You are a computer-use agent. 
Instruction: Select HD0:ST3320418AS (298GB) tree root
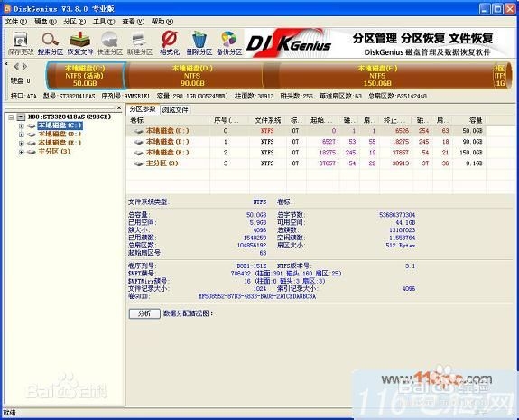coord(70,117)
